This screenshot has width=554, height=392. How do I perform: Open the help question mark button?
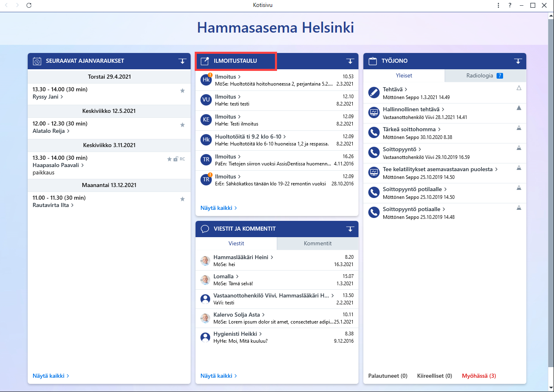coord(510,5)
